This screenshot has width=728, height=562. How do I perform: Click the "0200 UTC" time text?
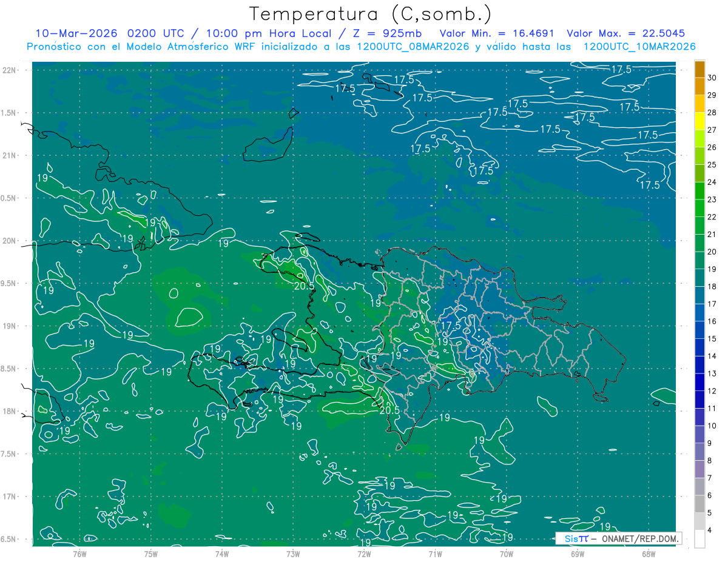[x=157, y=33]
